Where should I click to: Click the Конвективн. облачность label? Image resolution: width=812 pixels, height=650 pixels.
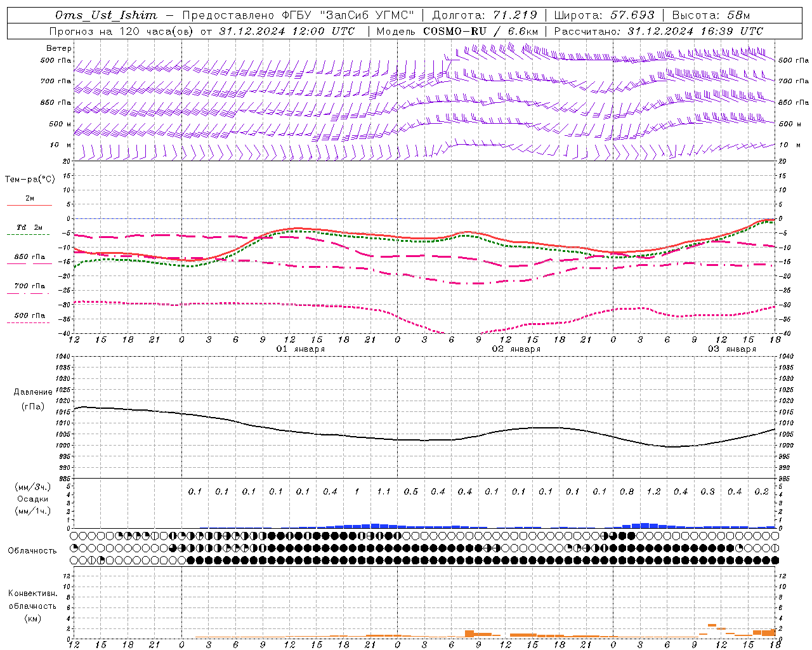[x=33, y=600]
